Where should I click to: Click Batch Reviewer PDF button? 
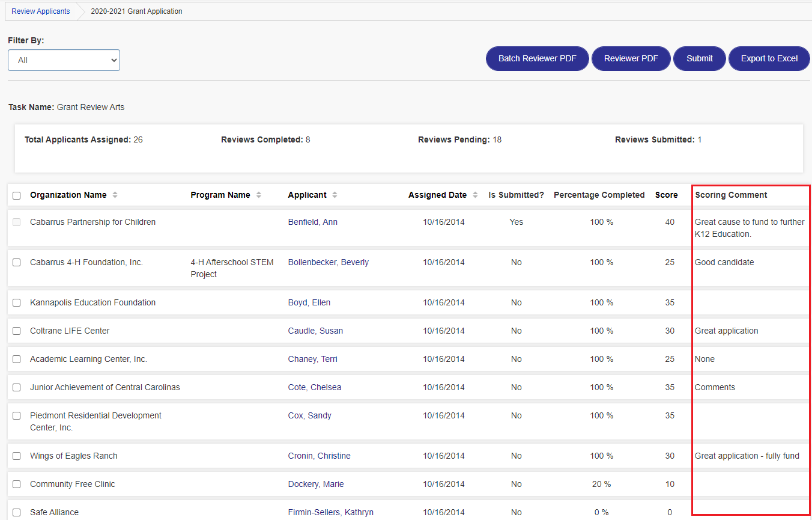(x=538, y=58)
